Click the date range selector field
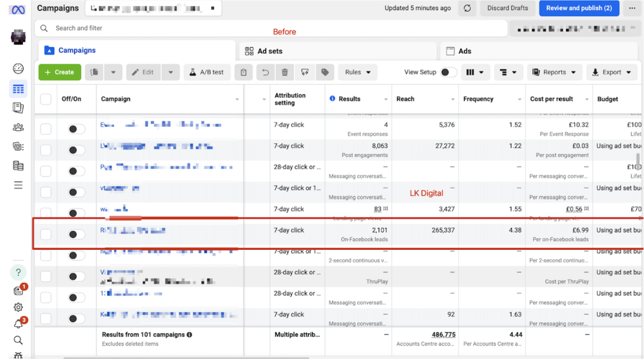Image resolution: width=644 pixels, height=359 pixels. [x=576, y=29]
